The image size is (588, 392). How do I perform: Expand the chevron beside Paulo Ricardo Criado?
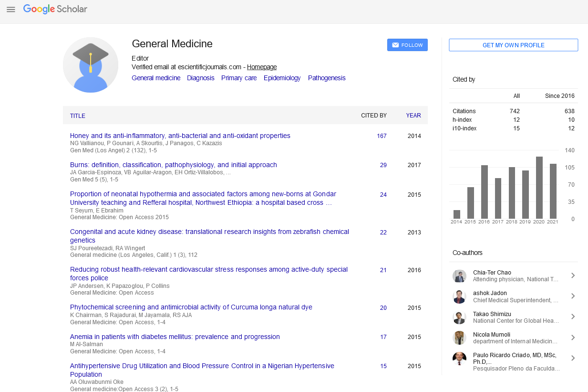[573, 358]
